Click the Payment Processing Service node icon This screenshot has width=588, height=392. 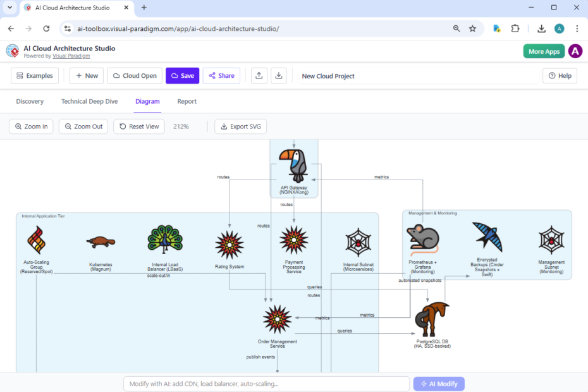(294, 242)
